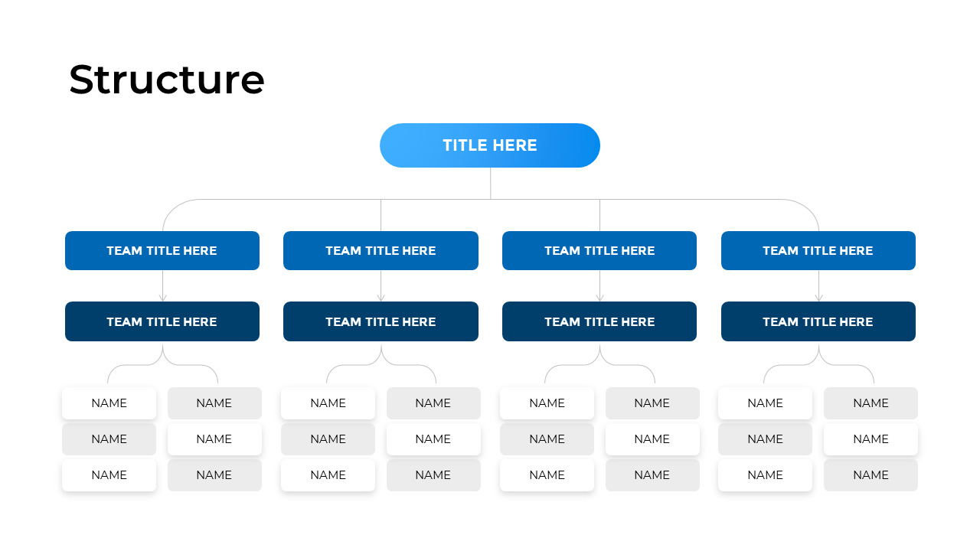This screenshot has height=551, width=980.
Task: Select the top-left NAME box
Action: (109, 403)
